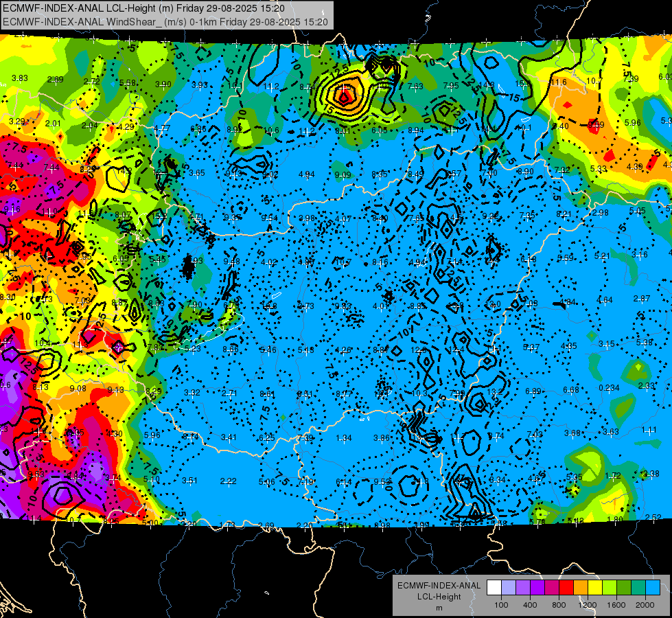Click the wind shear value "3.16"

[640, 255]
